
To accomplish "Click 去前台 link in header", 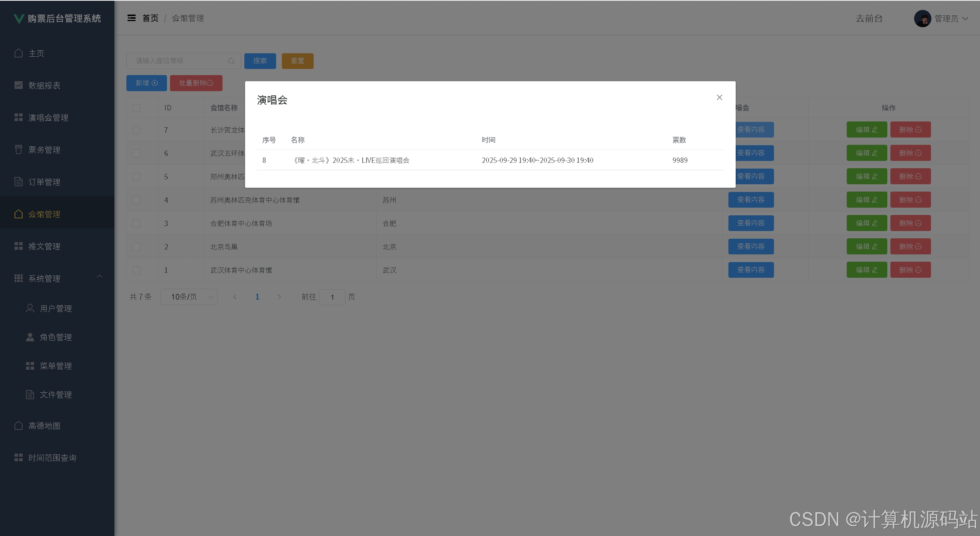I will click(869, 18).
